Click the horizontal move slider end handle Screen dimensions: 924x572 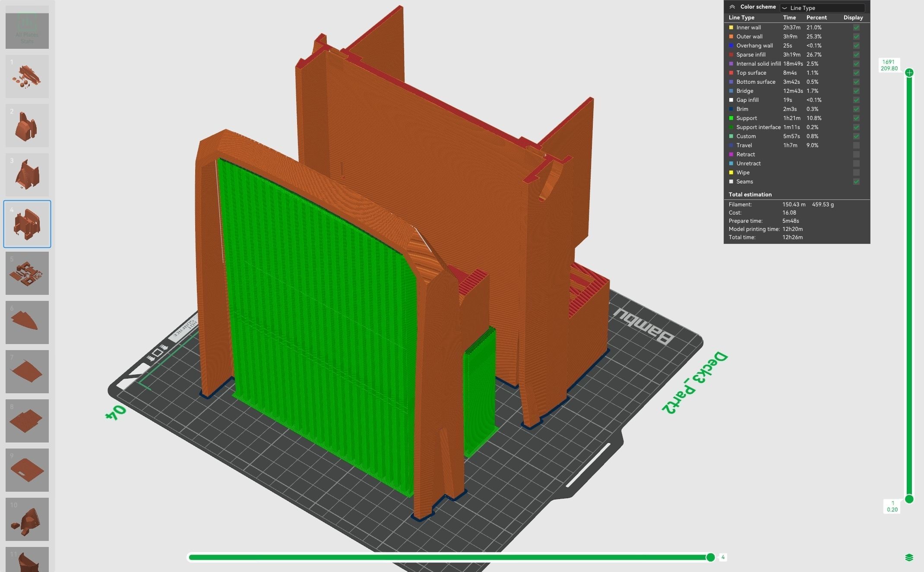coord(710,557)
